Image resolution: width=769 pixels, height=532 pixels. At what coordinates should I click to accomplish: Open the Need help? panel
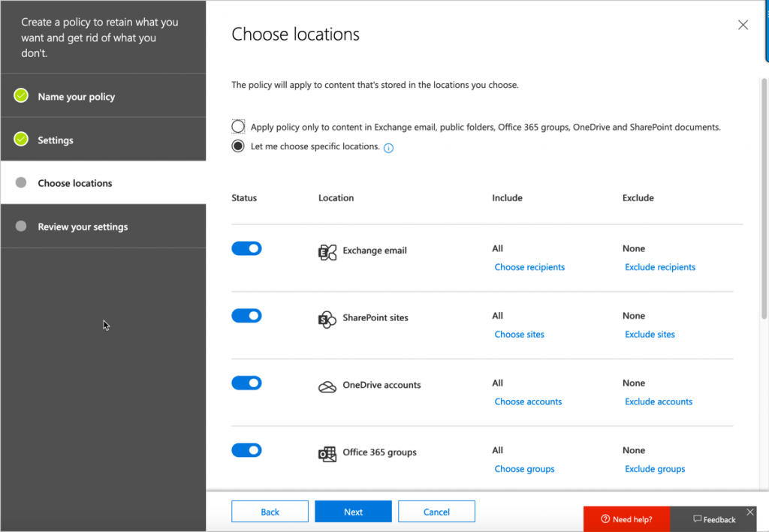click(626, 519)
